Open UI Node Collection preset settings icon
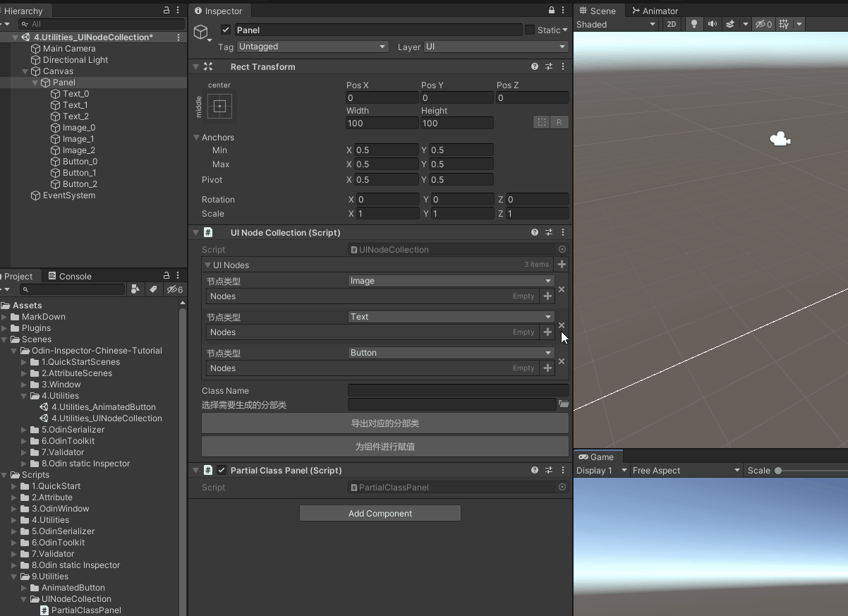Screen dimensions: 848x616 coord(549,232)
